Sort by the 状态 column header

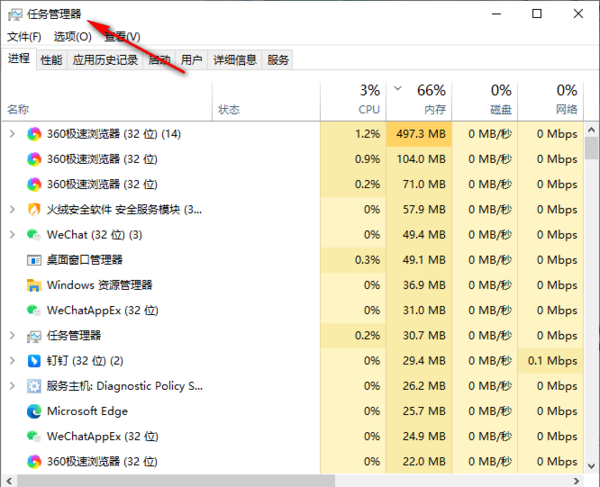tap(266, 102)
